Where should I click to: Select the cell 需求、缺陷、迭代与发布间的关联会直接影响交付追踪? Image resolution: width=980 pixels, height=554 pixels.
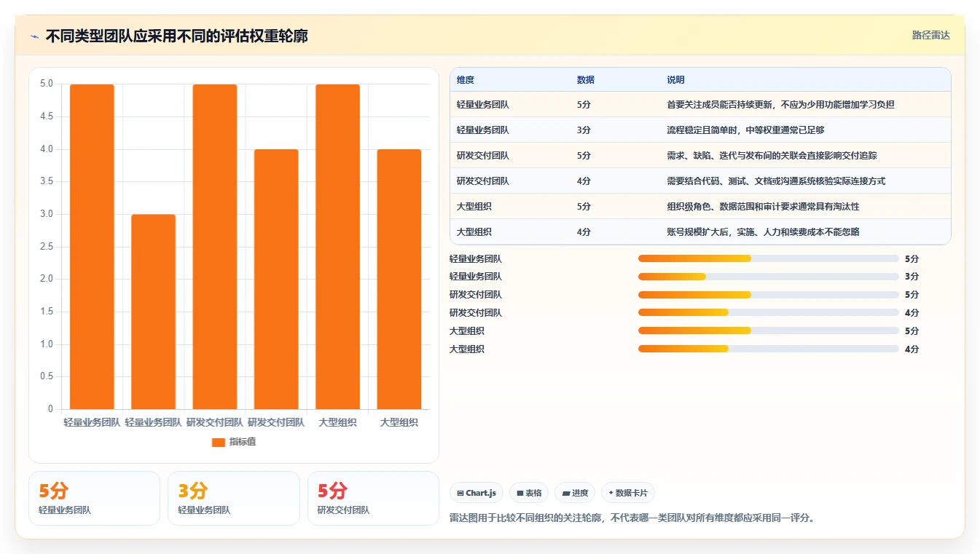772,156
